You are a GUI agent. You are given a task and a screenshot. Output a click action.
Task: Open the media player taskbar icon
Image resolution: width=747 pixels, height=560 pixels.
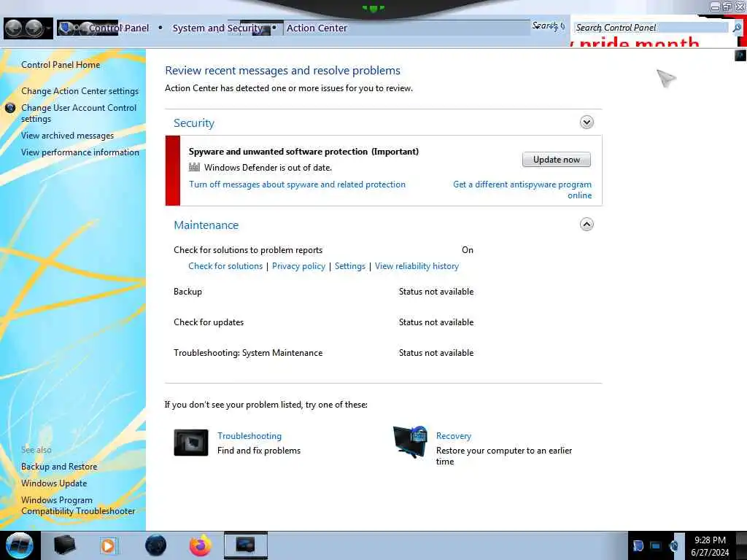108,545
